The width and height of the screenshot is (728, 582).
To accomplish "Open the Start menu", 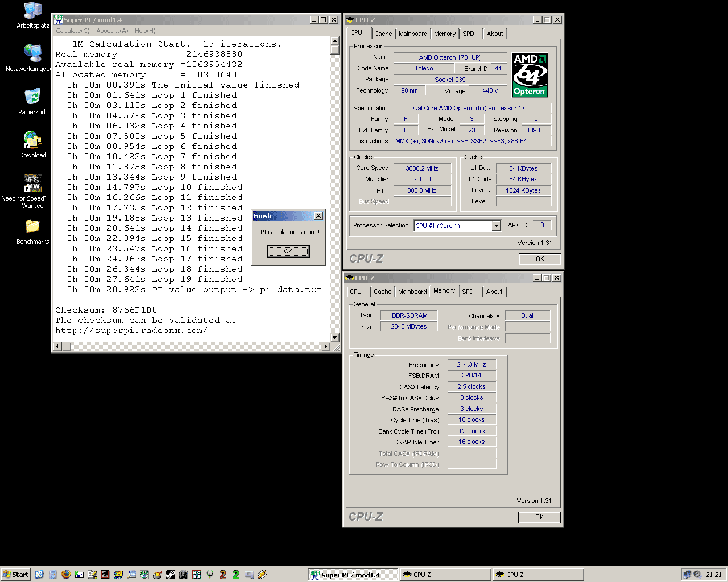I will [16, 575].
